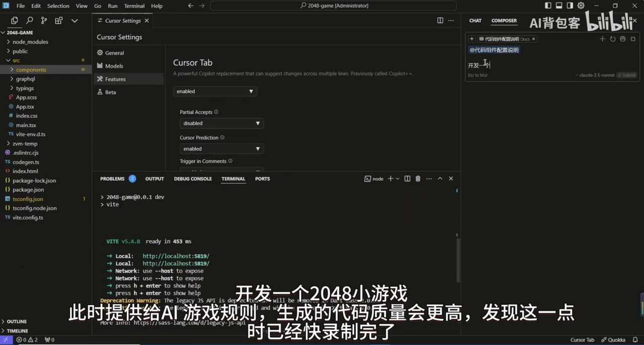The image size is (644, 345).
Task: Split the editor right
Action: [440, 21]
